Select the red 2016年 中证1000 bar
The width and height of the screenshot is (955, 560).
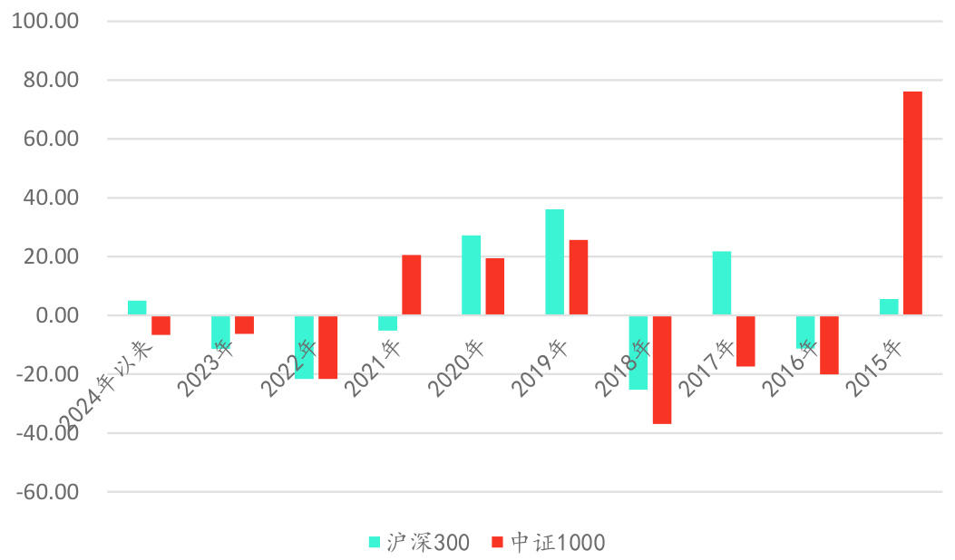829,345
